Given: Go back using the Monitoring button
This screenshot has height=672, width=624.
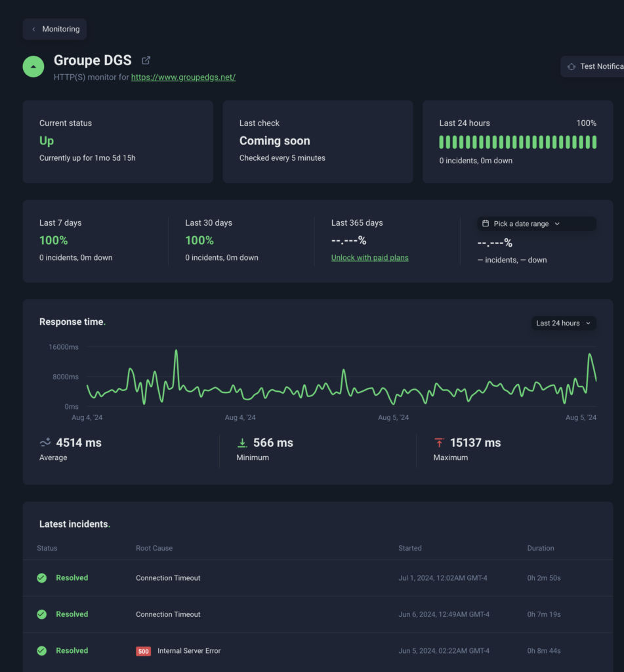Looking at the screenshot, I should (x=55, y=30).
